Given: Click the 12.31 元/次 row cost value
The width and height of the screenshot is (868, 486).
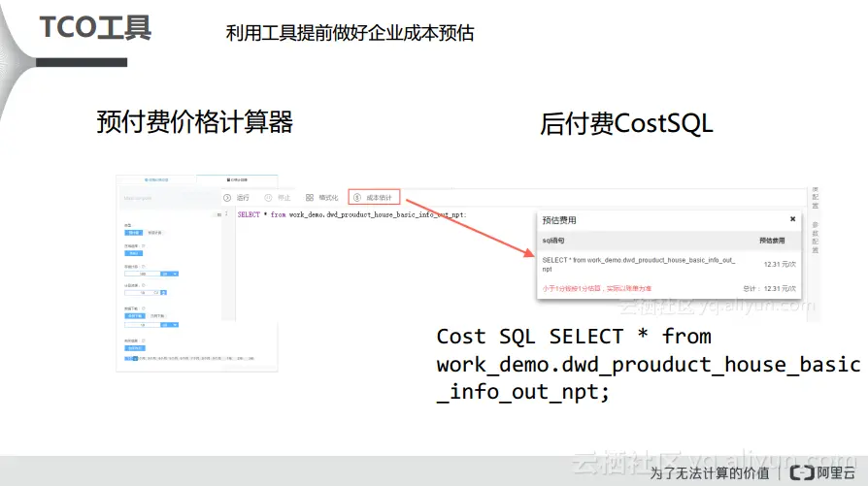Looking at the screenshot, I should pos(780,264).
